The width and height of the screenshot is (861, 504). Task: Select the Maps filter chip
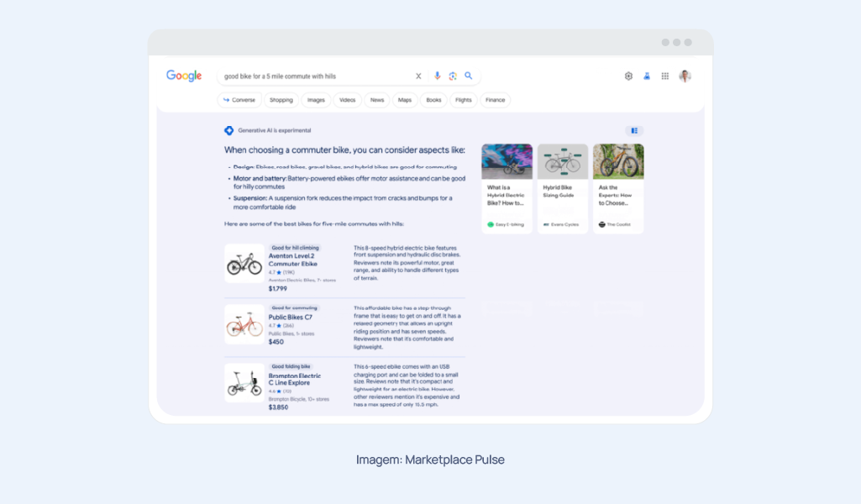pos(405,100)
